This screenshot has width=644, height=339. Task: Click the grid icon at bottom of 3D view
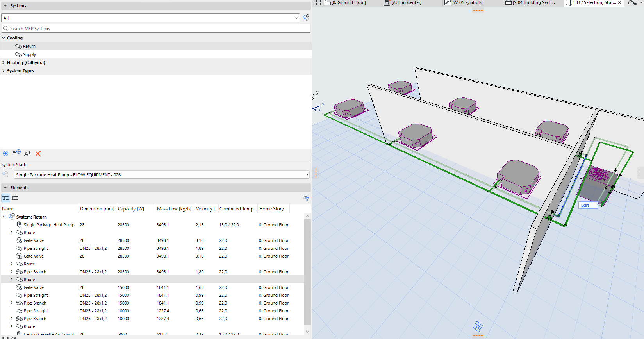[x=478, y=326]
